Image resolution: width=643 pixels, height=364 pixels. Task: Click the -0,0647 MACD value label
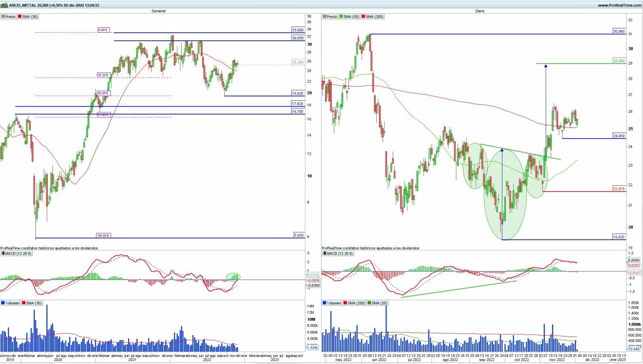(634, 272)
